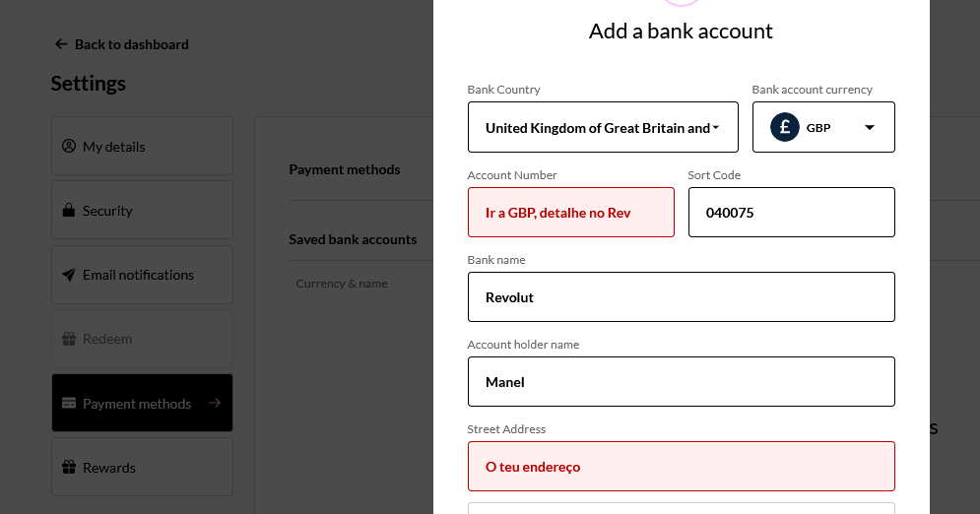Click the pound sterling currency icon

[785, 127]
